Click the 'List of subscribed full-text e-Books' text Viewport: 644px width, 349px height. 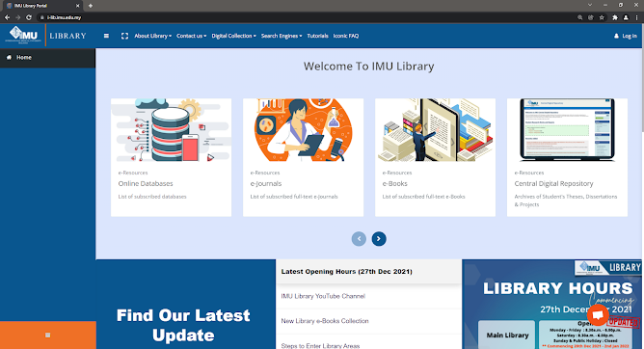click(423, 197)
